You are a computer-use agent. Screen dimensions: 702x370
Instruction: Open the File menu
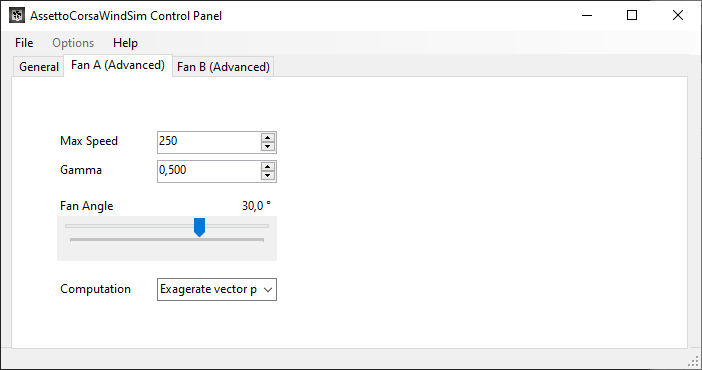tap(24, 43)
